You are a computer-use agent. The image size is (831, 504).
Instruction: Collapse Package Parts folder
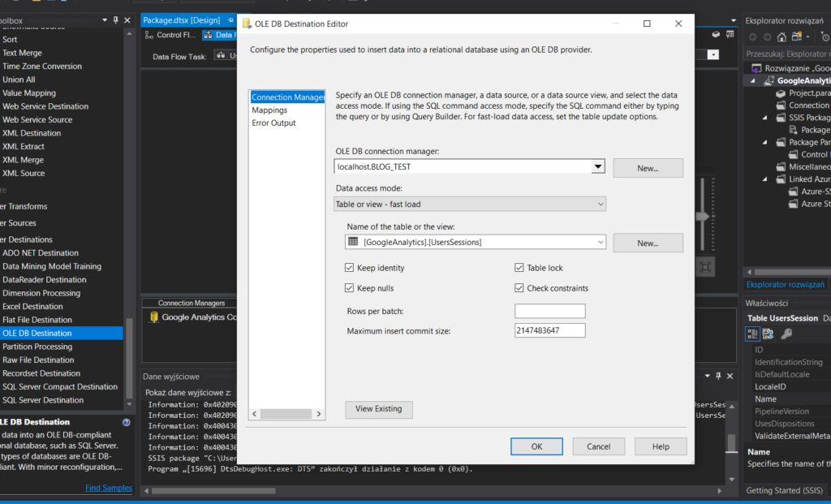pos(764,142)
